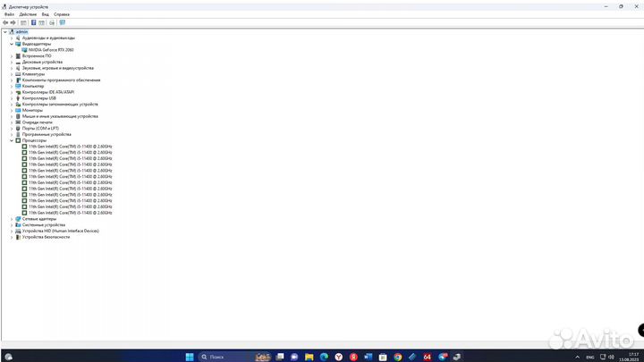Select Мыши и иные указывающие устройства
The width and height of the screenshot is (644, 362).
click(x=60, y=116)
